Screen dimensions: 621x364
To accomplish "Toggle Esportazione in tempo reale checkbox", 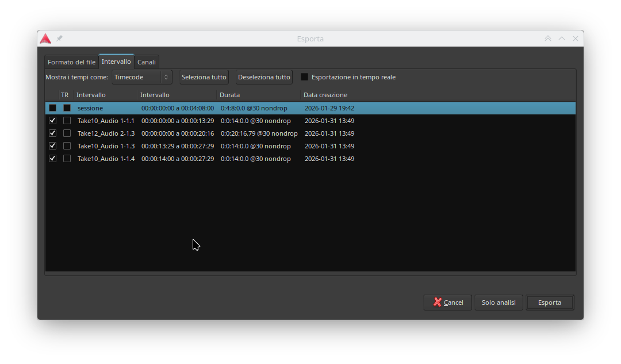I will click(x=305, y=77).
